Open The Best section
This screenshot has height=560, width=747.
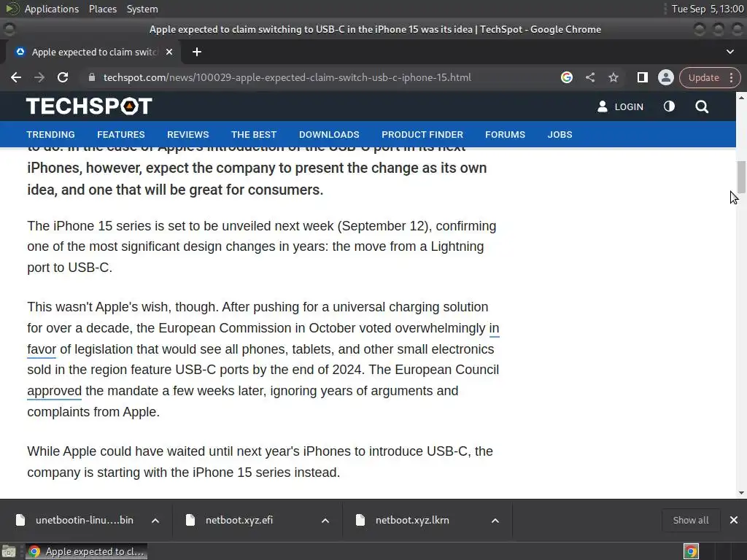(254, 135)
